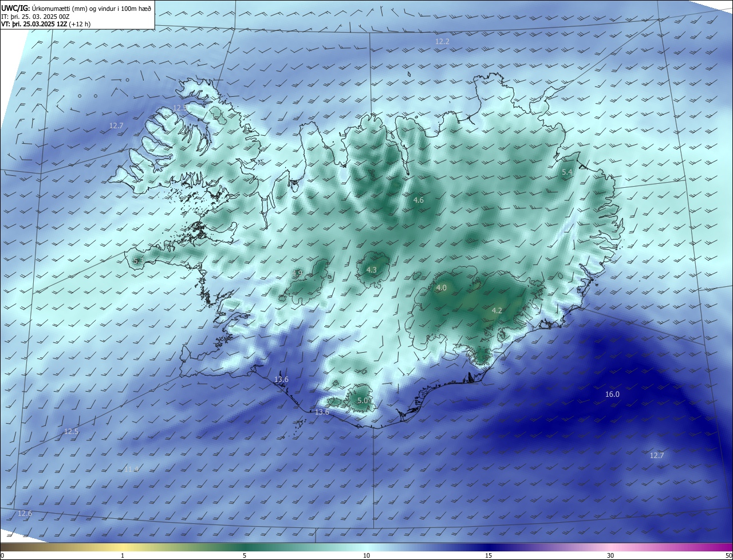733x560 pixels.
Task: Click the 11.4 value label
Action: point(131,469)
